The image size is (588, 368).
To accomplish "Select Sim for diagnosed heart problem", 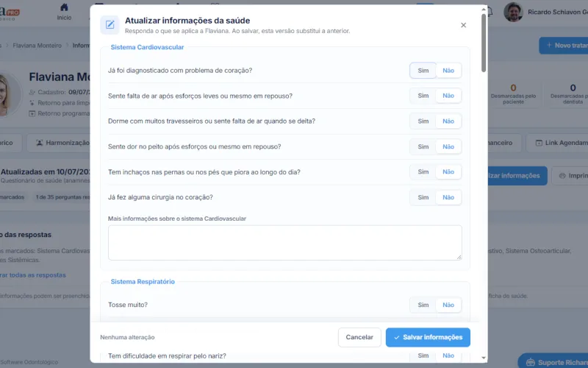I will [423, 71].
